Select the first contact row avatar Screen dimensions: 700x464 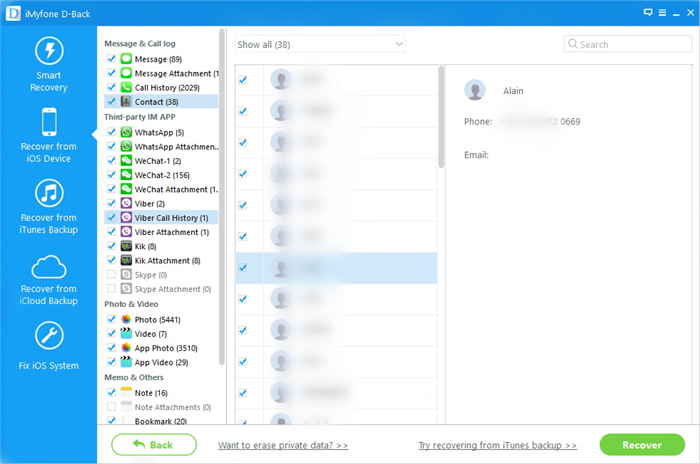[x=281, y=79]
